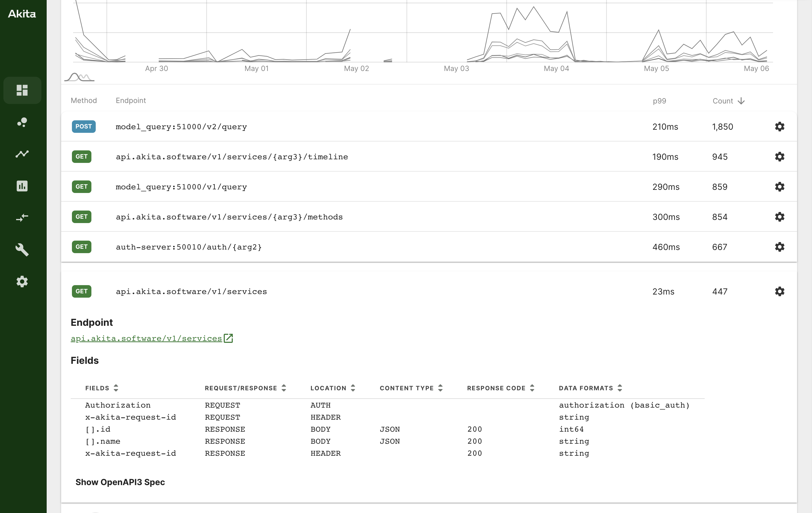Image resolution: width=812 pixels, height=513 pixels.
Task: Open the external link icon beside endpoint URL
Action: pyautogui.click(x=228, y=338)
